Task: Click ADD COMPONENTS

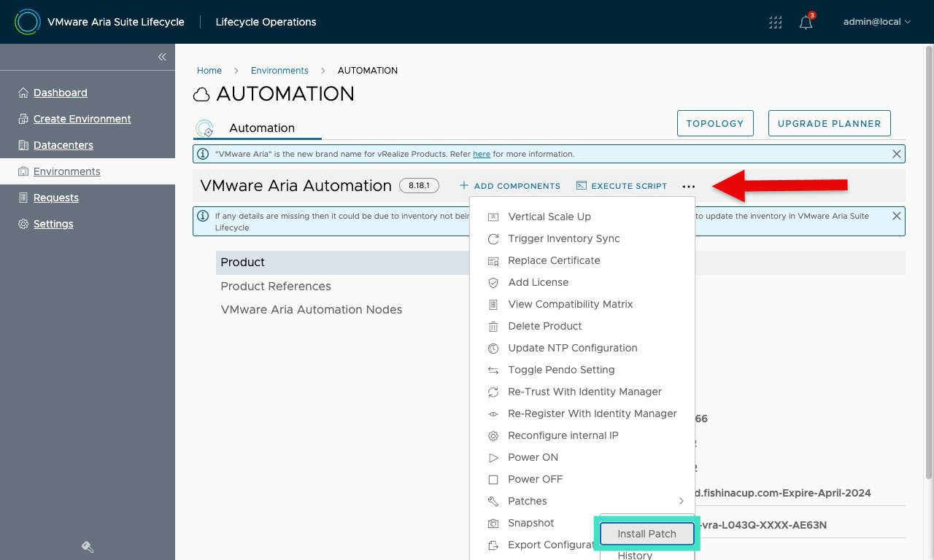Action: click(509, 186)
